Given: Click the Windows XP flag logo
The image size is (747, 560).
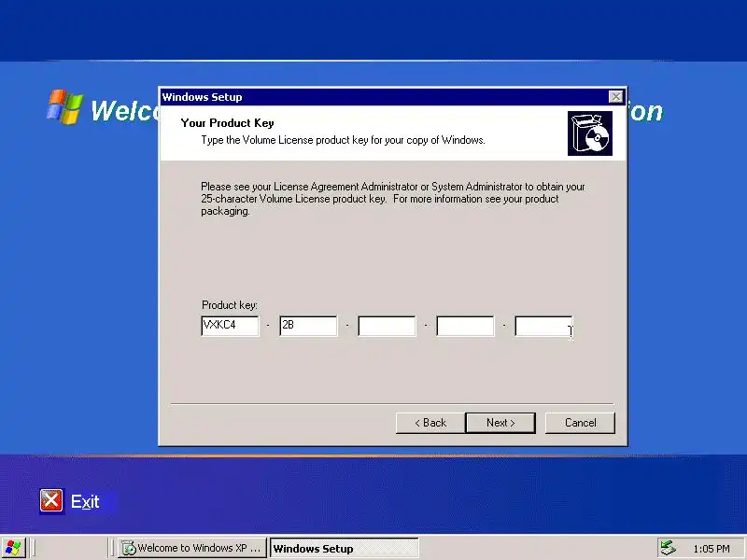Looking at the screenshot, I should pyautogui.click(x=64, y=106).
